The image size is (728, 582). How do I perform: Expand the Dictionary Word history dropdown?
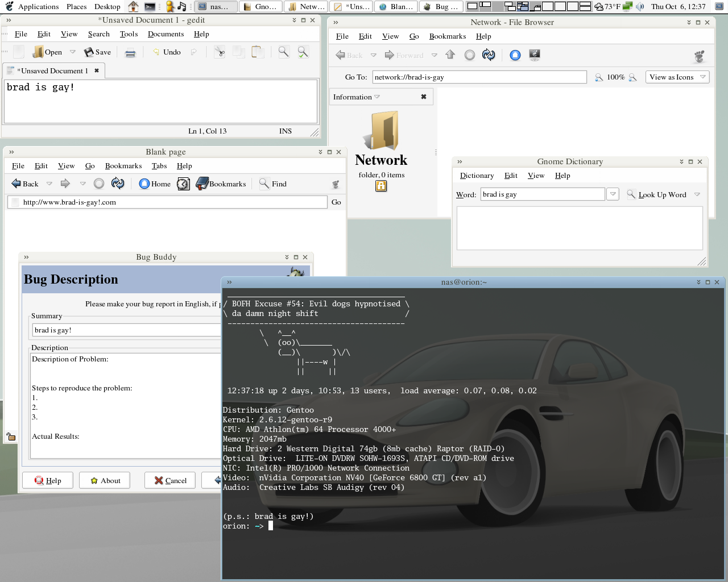coord(613,194)
